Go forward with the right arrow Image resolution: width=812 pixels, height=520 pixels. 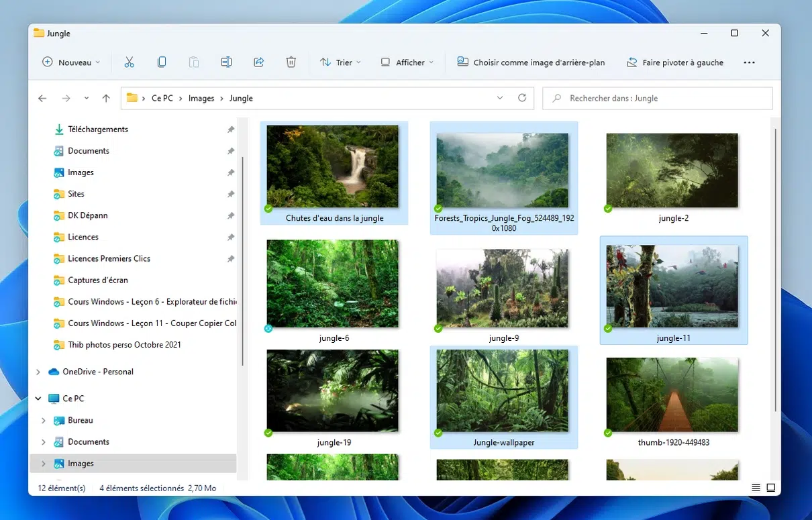click(x=66, y=98)
